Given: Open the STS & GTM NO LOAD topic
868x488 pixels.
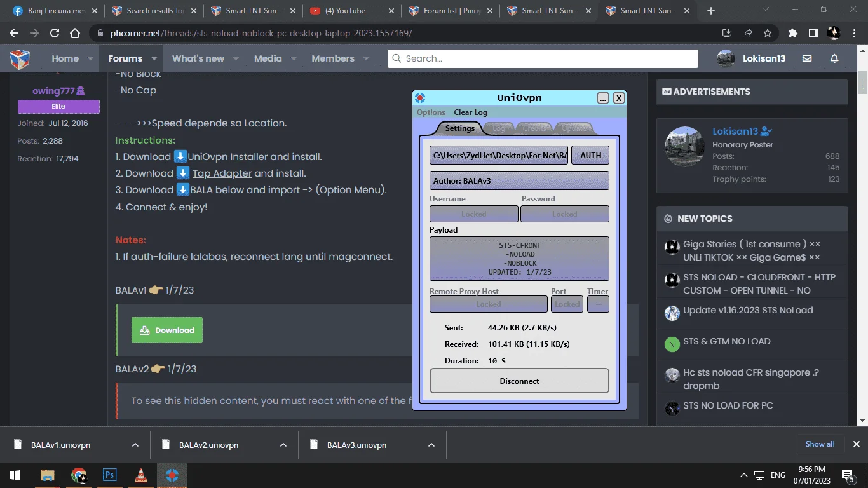Looking at the screenshot, I should coord(726,342).
